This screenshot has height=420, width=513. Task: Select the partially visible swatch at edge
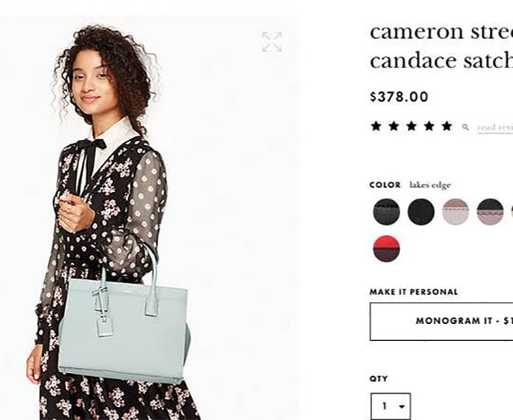tap(512, 212)
